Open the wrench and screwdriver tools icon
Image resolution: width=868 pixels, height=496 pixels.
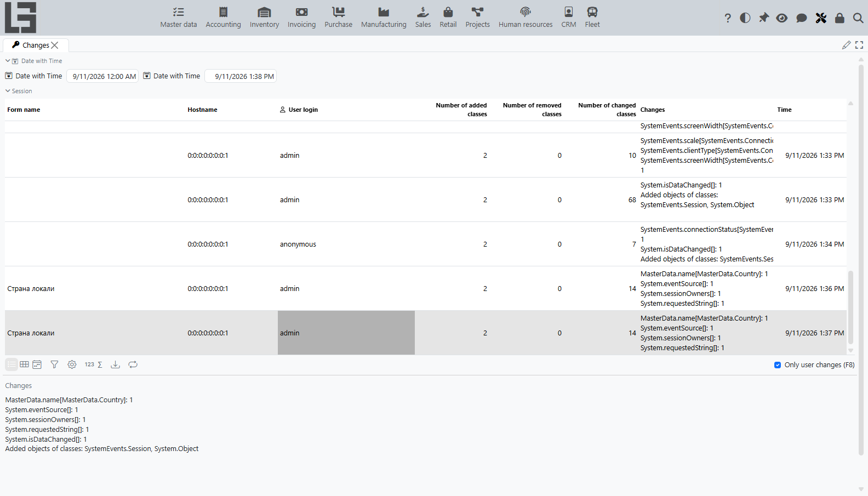(x=821, y=18)
